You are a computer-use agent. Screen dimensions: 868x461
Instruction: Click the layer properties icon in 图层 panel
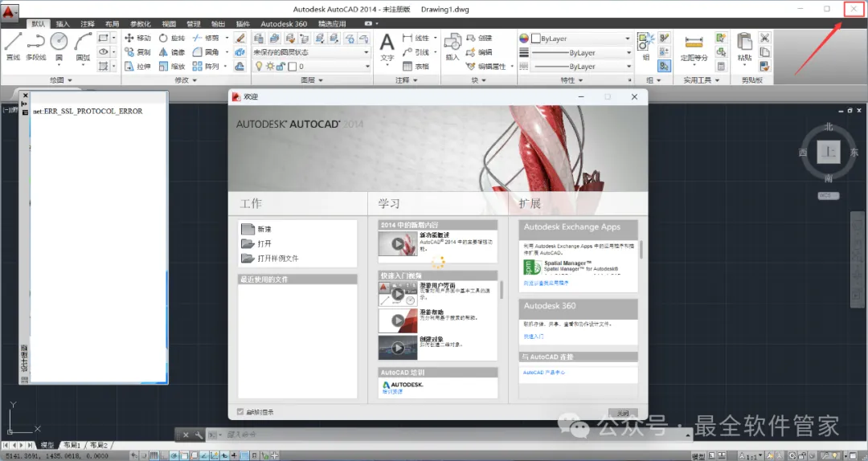[x=259, y=38]
